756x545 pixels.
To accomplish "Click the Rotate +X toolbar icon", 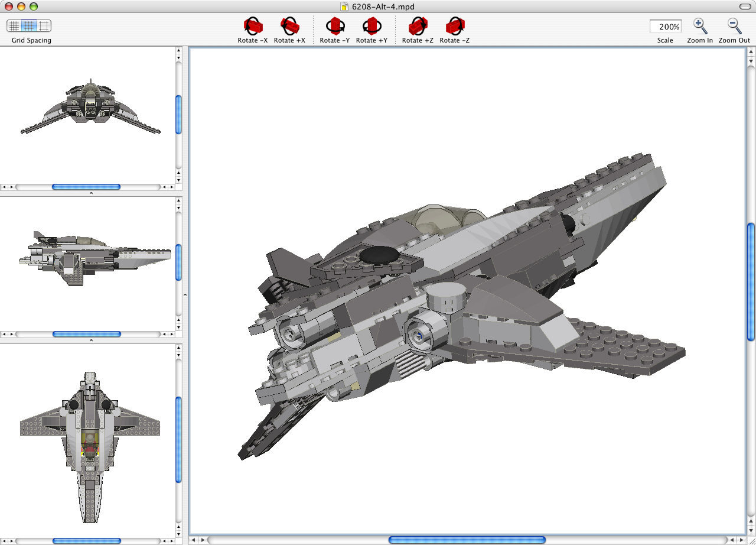I will pos(289,26).
